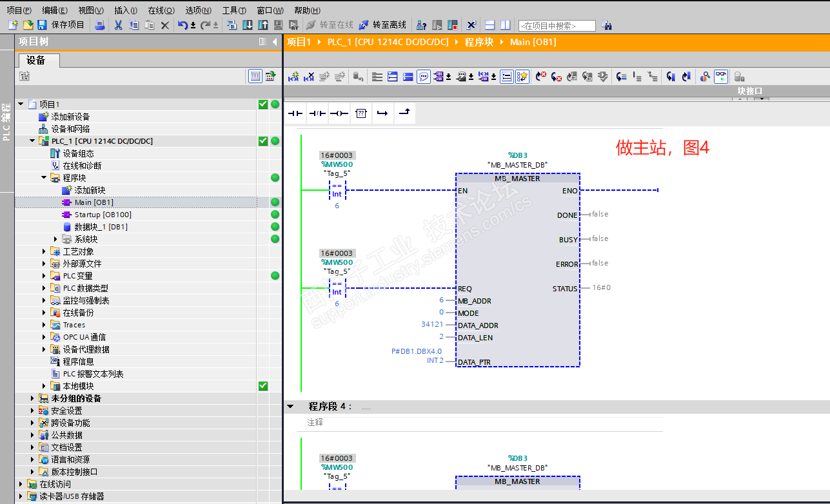Expand the PLC 变量 folder
830x504 pixels.
44,276
